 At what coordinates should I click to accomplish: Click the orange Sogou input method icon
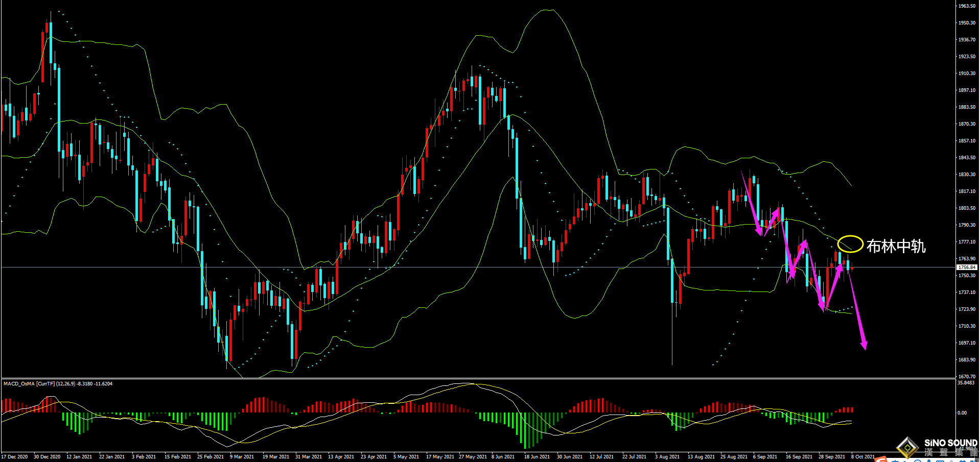[x=880, y=460]
